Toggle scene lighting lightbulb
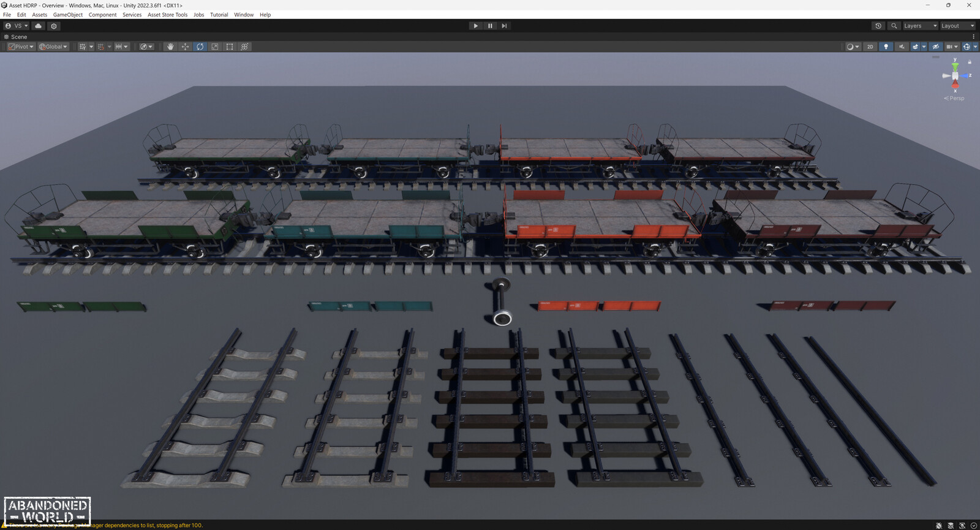This screenshot has width=980, height=530. 886,47
